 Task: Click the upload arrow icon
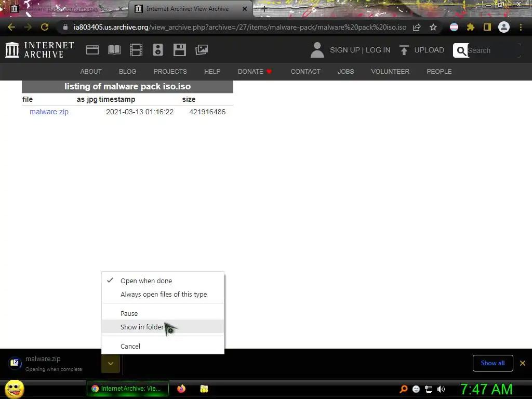404,50
